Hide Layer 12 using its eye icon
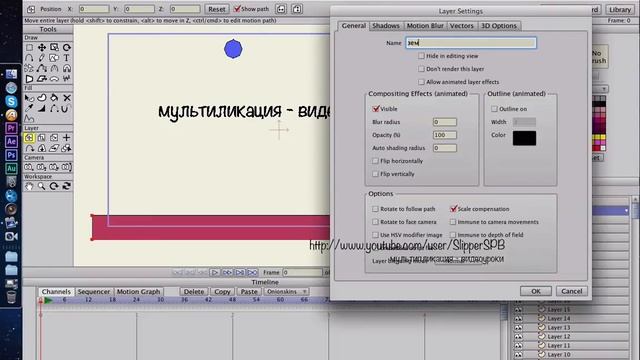This screenshot has height=360, width=640. point(518,337)
